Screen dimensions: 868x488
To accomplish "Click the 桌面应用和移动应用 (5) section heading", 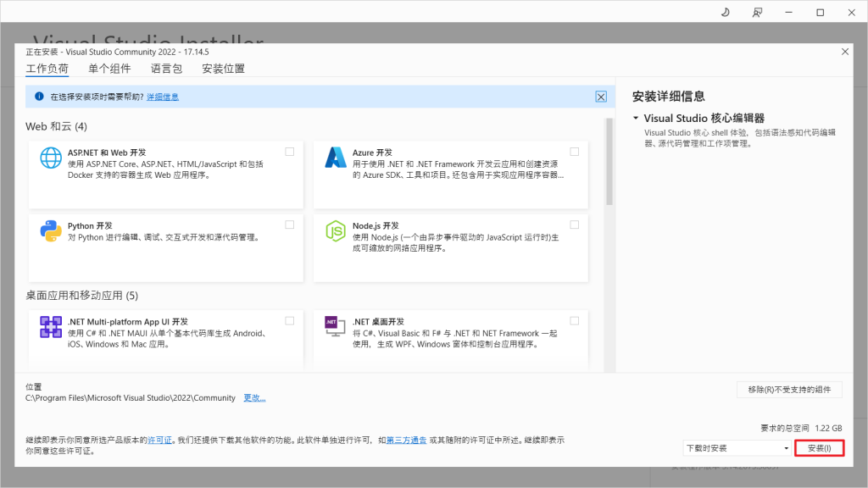I will coord(82,296).
